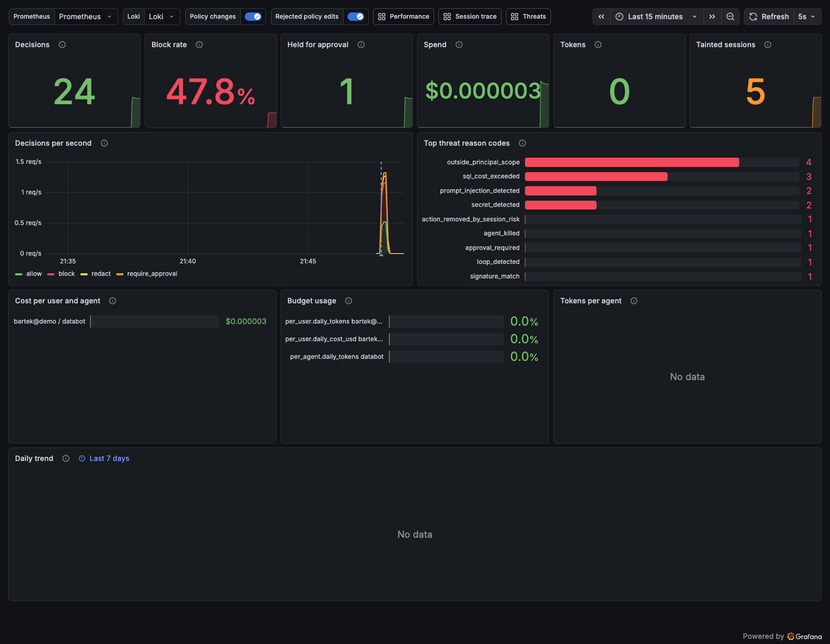The height and width of the screenshot is (644, 830).
Task: Click the Top threat reason codes panel title
Action: 467,143
